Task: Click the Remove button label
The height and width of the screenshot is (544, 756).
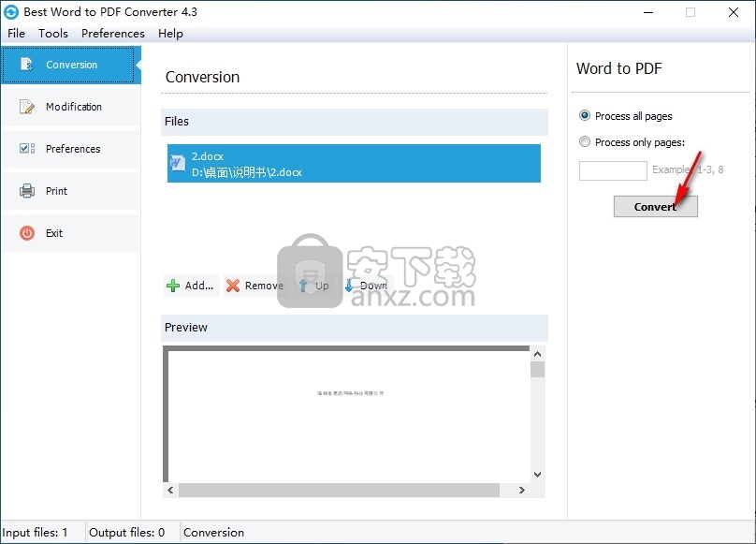Action: (264, 286)
